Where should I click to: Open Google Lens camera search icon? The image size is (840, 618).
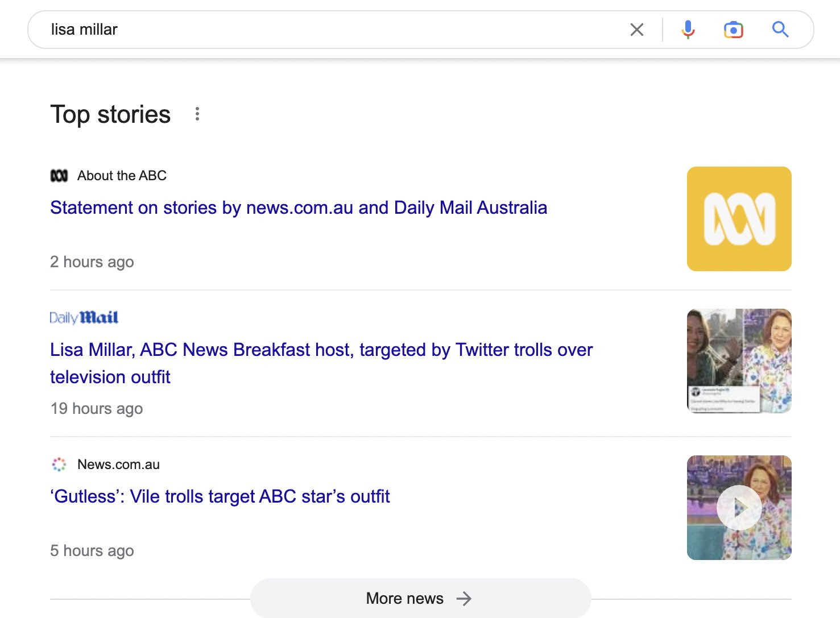(734, 30)
